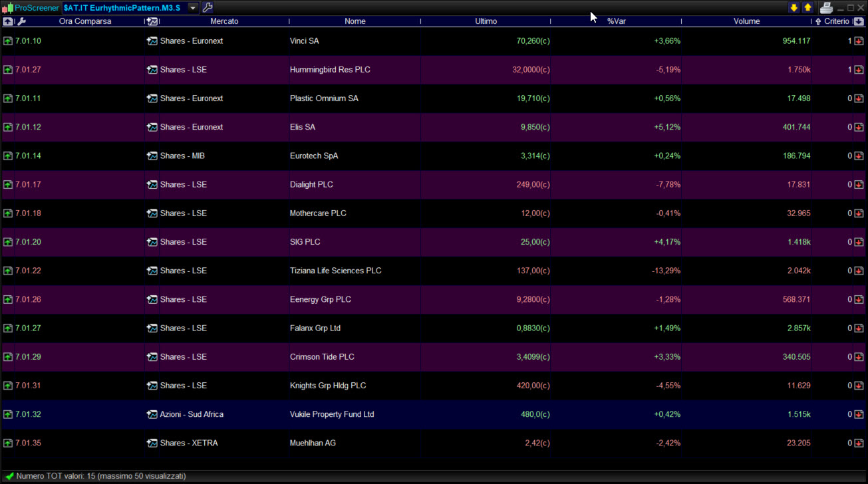
Task: Open the chart icon for Crimson Tide PLC
Action: point(152,357)
